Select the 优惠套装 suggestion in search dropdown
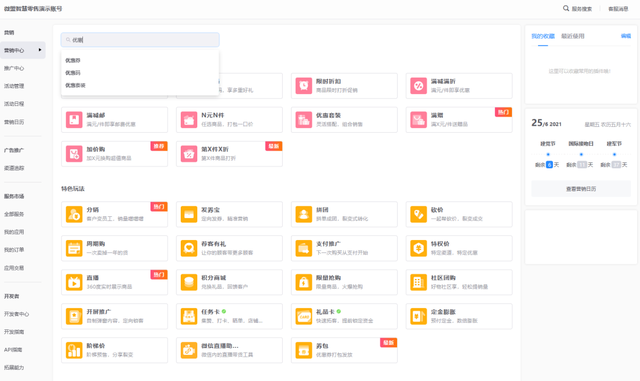Screen dimensions: 640x381 (75, 85)
